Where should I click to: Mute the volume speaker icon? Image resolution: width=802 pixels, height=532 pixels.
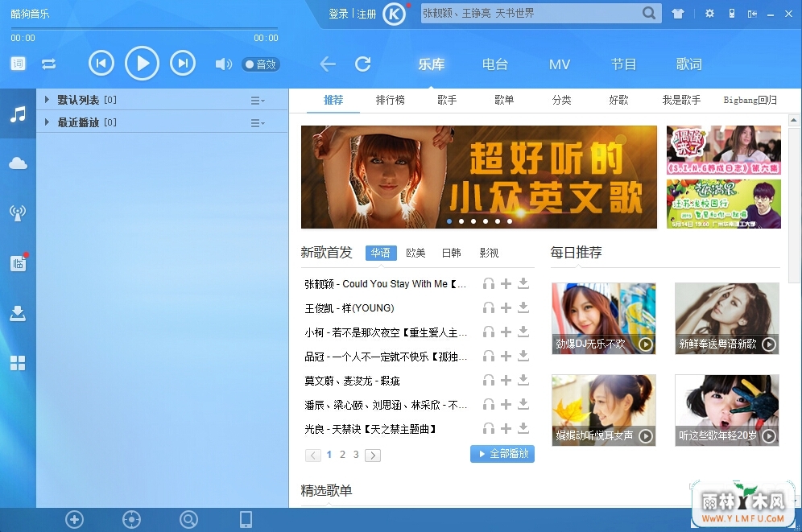point(224,64)
